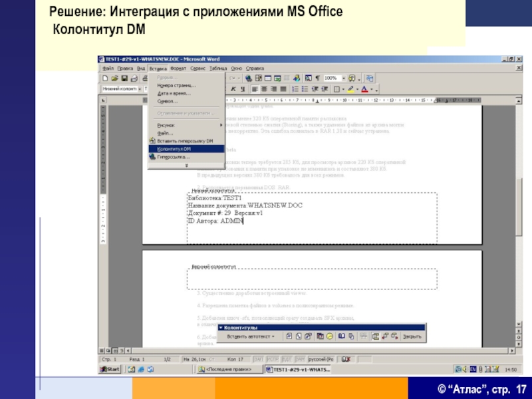Image resolution: width=532 pixels, height=399 pixels.
Task: Open the font color dropdown arrow
Action: coord(372,90)
